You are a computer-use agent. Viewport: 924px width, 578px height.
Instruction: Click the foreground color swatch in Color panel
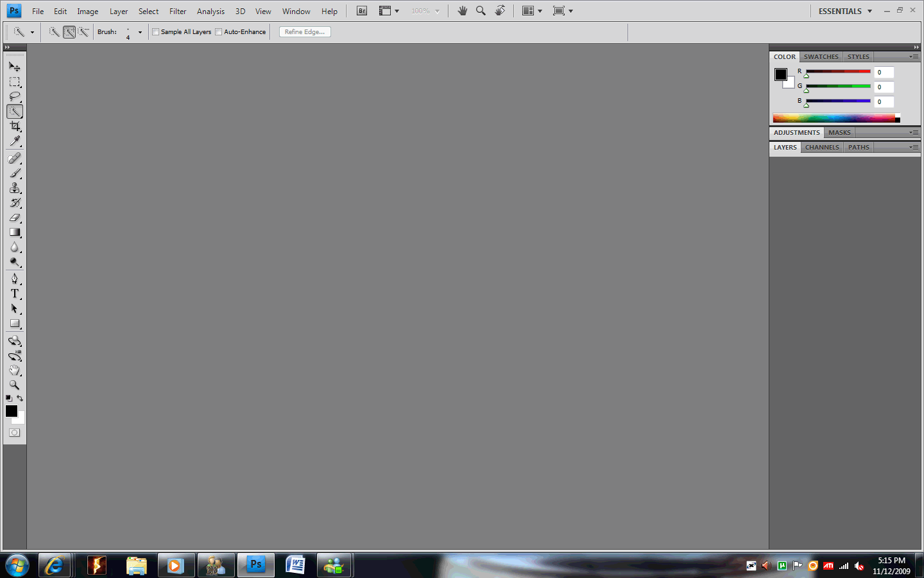(780, 74)
